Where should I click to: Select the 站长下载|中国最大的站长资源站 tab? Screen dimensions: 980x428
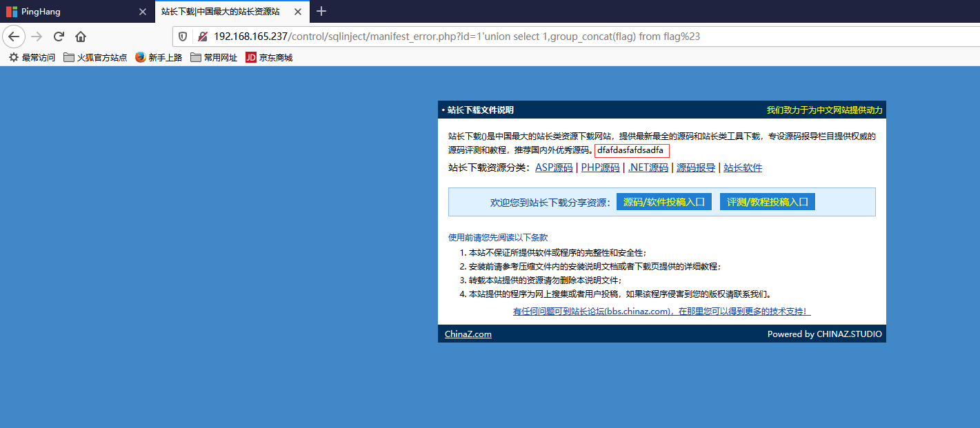[x=232, y=12]
